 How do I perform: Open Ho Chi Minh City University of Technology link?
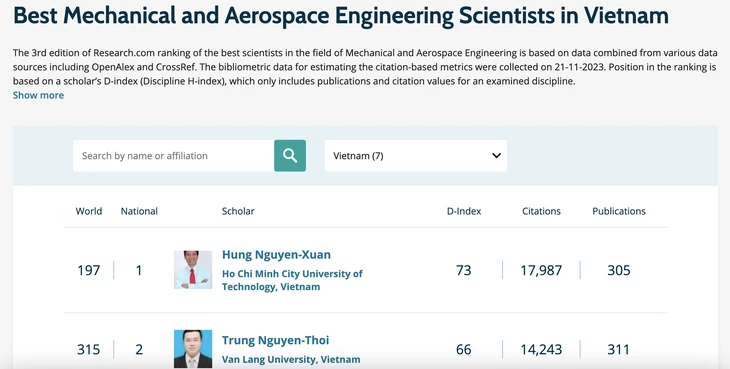(292, 280)
